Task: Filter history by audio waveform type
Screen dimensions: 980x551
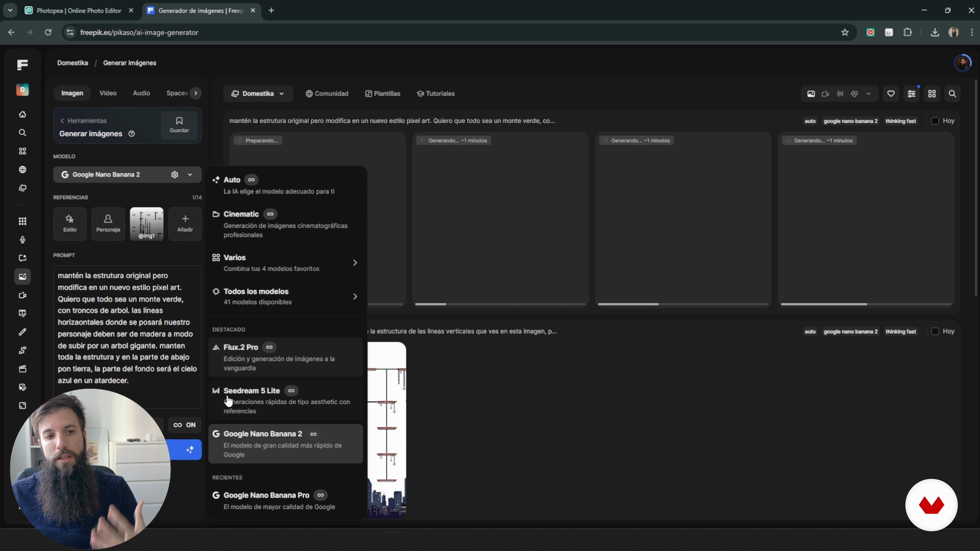Action: [840, 94]
